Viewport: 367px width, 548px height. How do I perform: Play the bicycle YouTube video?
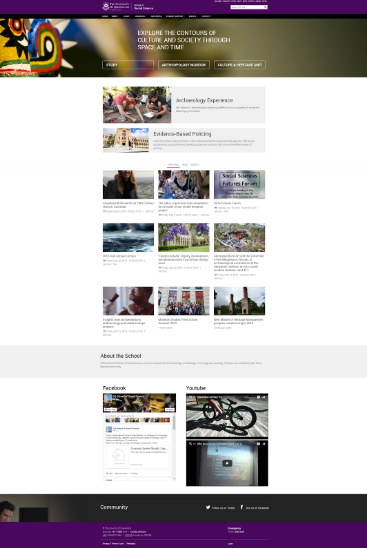(227, 416)
